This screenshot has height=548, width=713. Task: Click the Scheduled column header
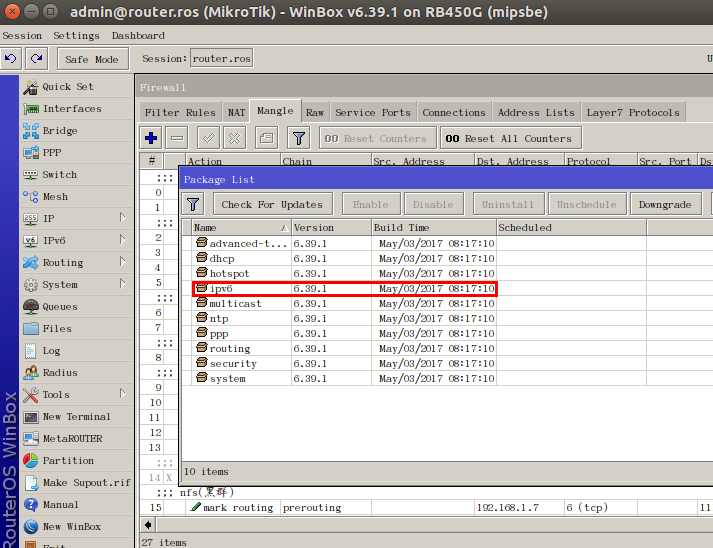point(571,227)
